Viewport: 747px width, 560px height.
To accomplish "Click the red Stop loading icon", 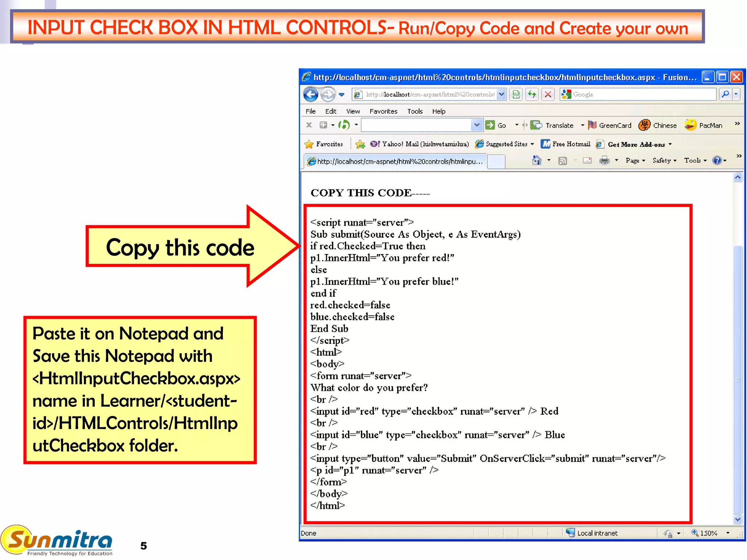I will (x=548, y=95).
